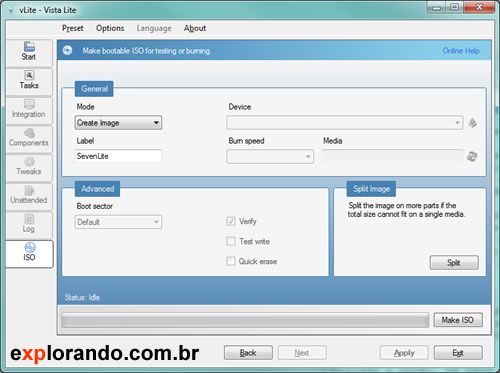This screenshot has height=373, width=500.
Task: Select the Integration sidebar tab
Action: point(29,110)
